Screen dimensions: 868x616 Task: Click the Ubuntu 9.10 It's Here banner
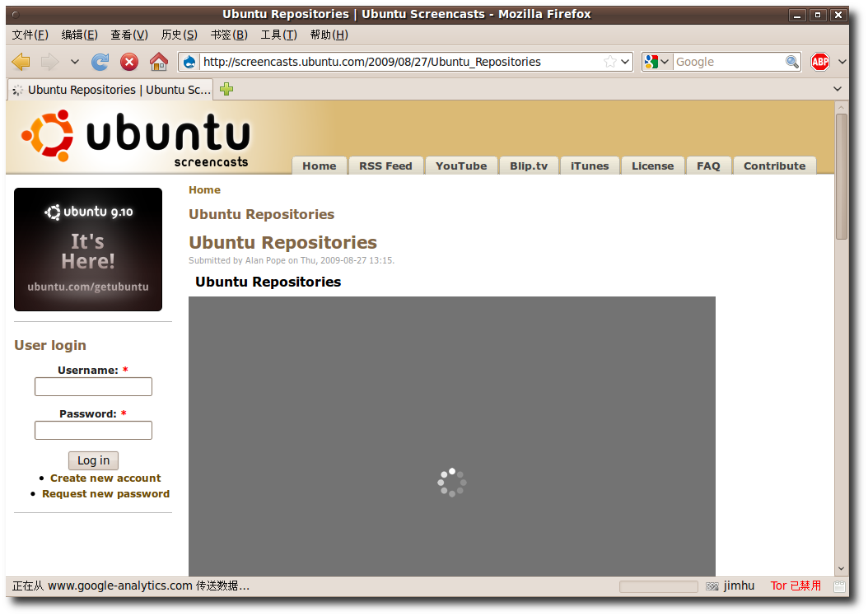(x=88, y=249)
